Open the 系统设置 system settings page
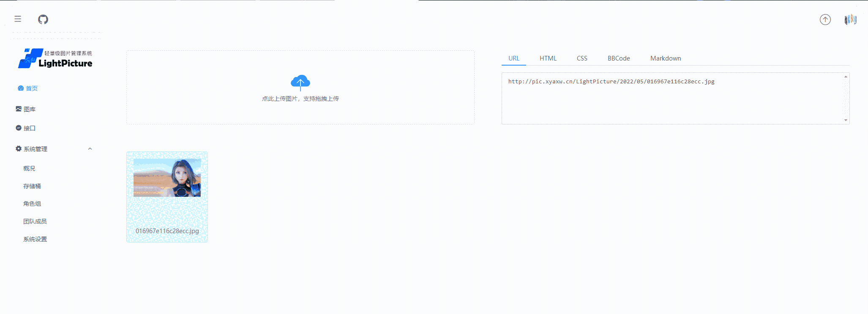Screen dimensions: 868x314 (x=35, y=239)
